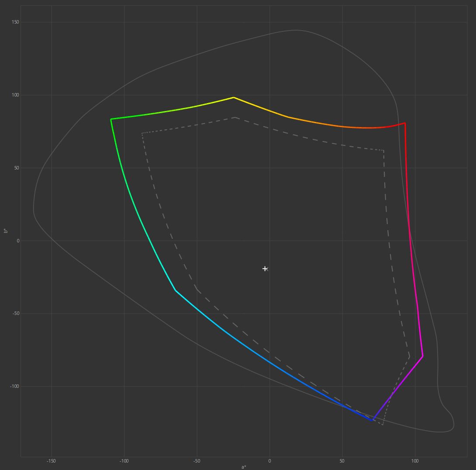Viewport: 476px width, 470px height.
Task: Click the white cross white-point marker
Action: coord(265,269)
